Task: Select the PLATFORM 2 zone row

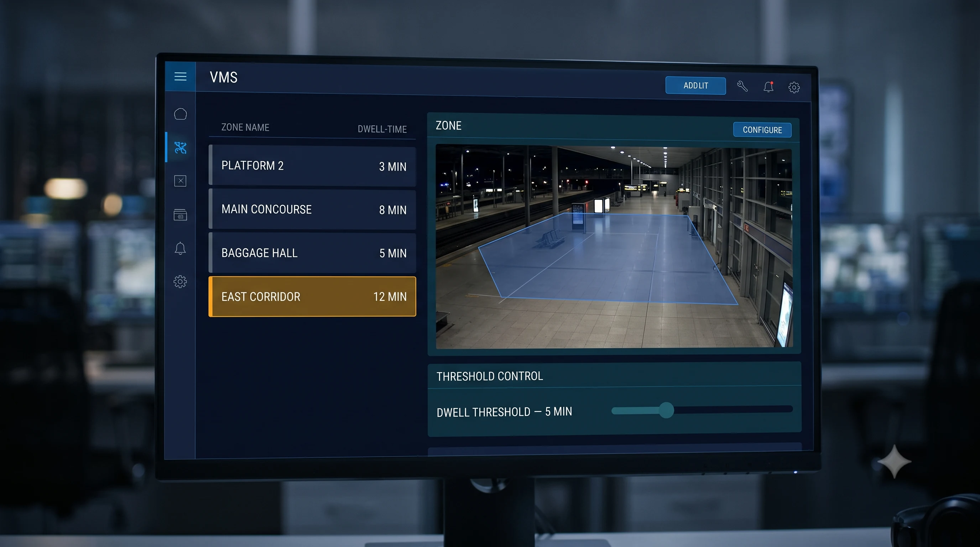Action: [312, 166]
